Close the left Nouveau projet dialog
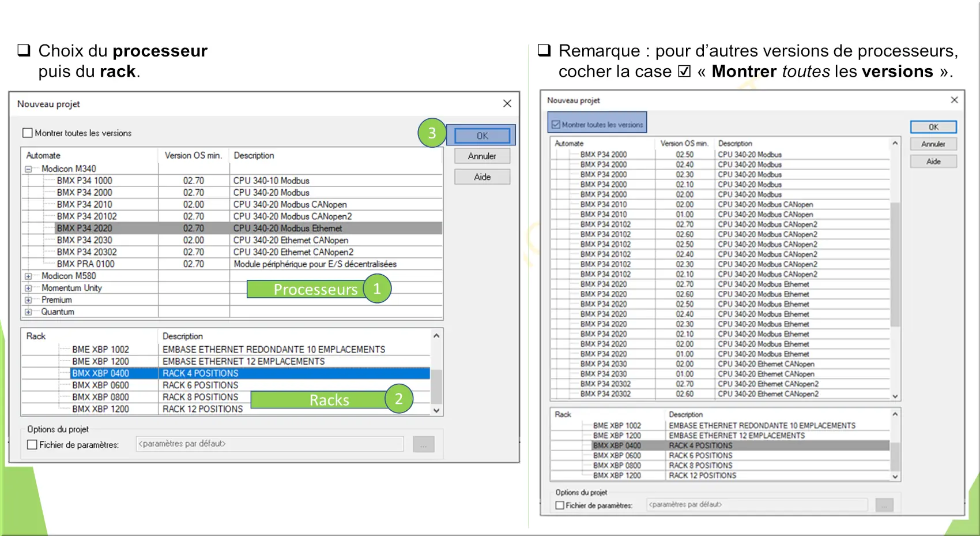Image resolution: width=980 pixels, height=536 pixels. point(507,103)
